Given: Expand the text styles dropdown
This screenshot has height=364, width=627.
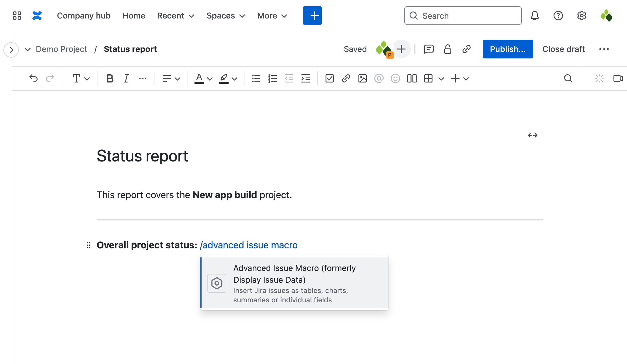Looking at the screenshot, I should (81, 78).
